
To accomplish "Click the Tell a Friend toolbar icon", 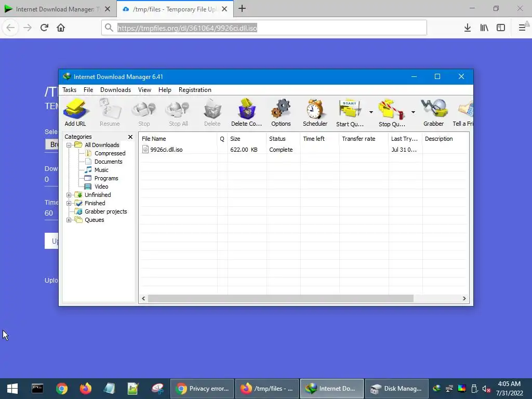I will click(463, 112).
